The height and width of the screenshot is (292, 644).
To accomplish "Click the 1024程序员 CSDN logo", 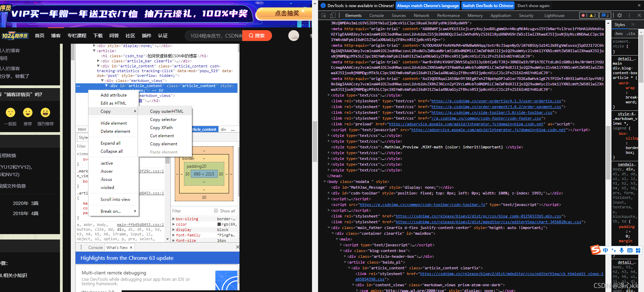I will point(15,36).
